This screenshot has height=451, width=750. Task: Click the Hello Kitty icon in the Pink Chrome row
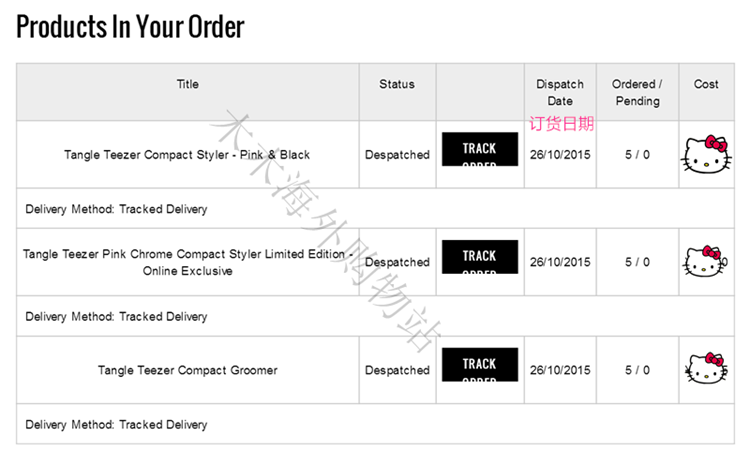(x=706, y=262)
